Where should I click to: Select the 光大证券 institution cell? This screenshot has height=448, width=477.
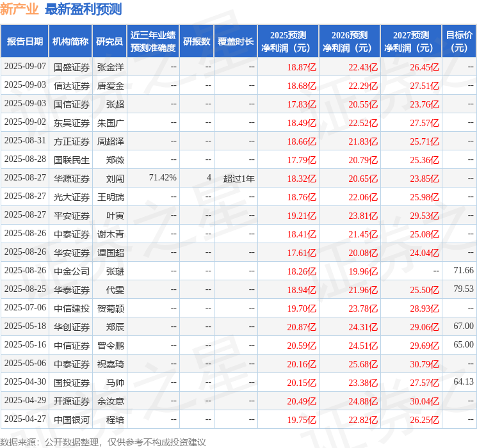coord(72,197)
